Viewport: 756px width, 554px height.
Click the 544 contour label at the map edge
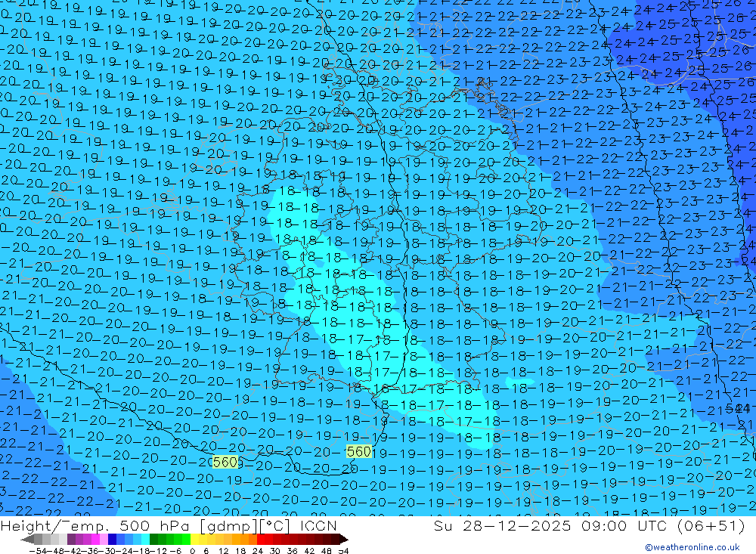click(737, 408)
